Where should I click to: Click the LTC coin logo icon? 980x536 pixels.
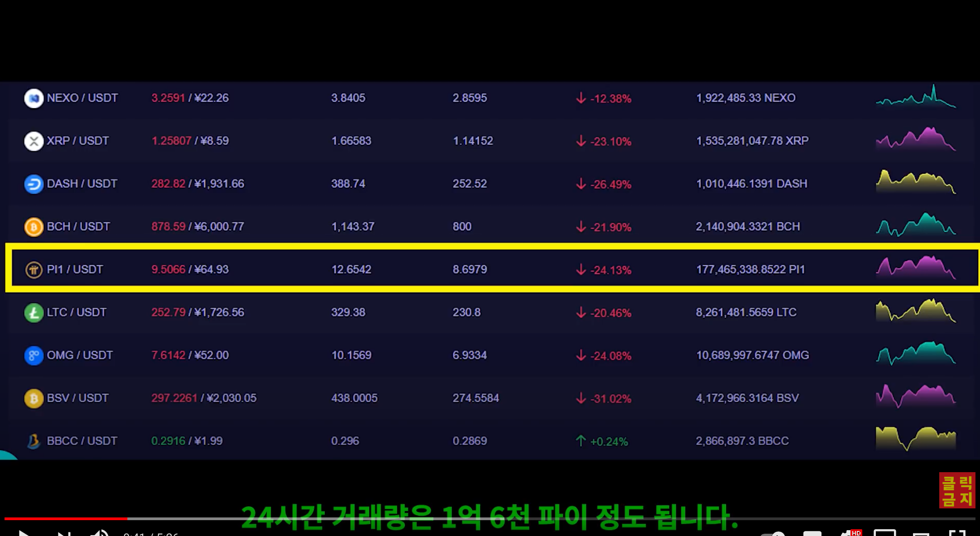click(x=34, y=313)
